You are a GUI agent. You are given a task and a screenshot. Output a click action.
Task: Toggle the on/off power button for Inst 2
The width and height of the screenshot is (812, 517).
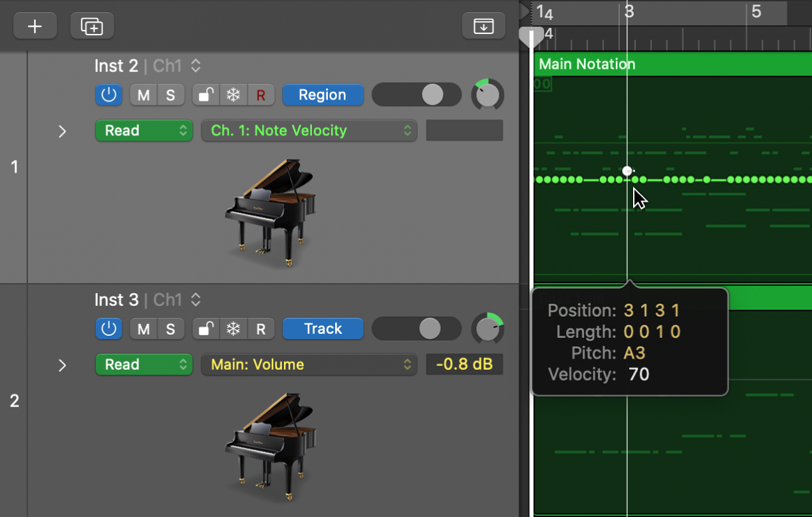(108, 94)
